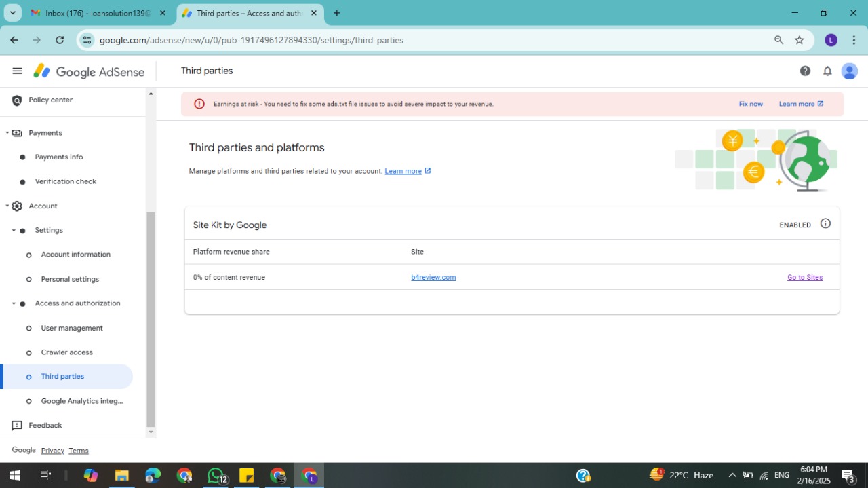
Task: Open the weather widget showing 22°C Haze
Action: pyautogui.click(x=682, y=475)
